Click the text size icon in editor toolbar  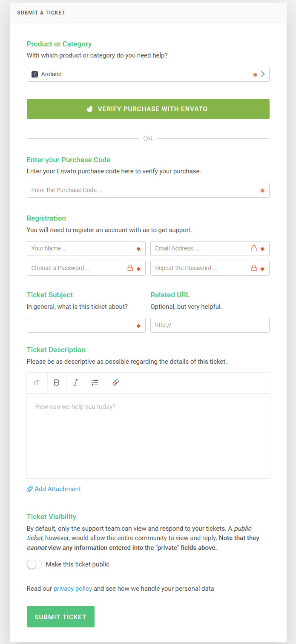click(37, 382)
